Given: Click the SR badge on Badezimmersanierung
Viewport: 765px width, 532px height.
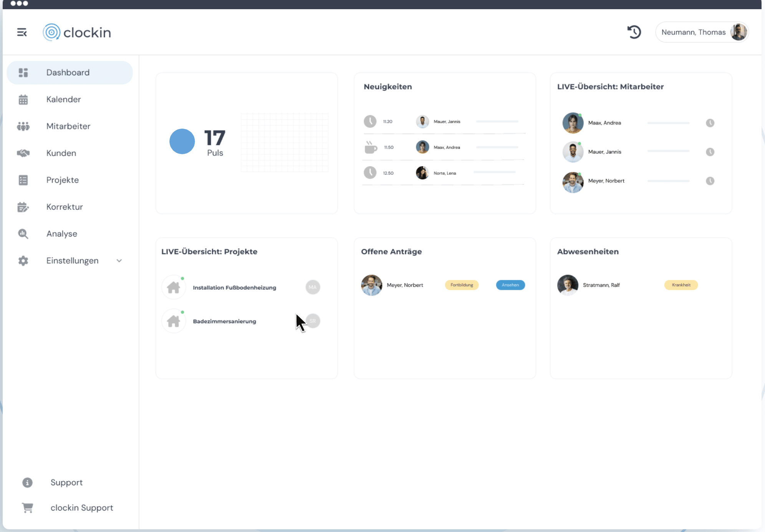Looking at the screenshot, I should (x=313, y=321).
